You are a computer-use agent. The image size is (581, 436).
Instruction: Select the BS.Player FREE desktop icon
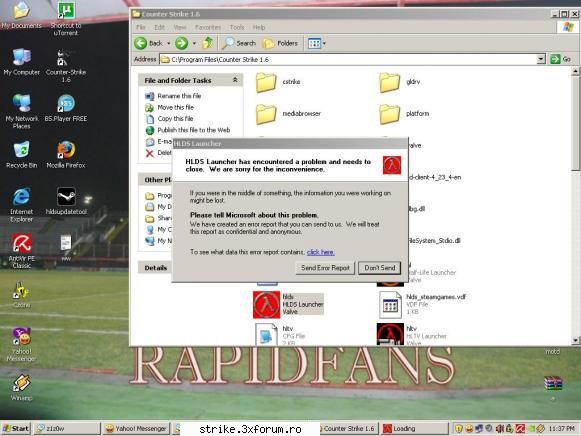(66, 103)
